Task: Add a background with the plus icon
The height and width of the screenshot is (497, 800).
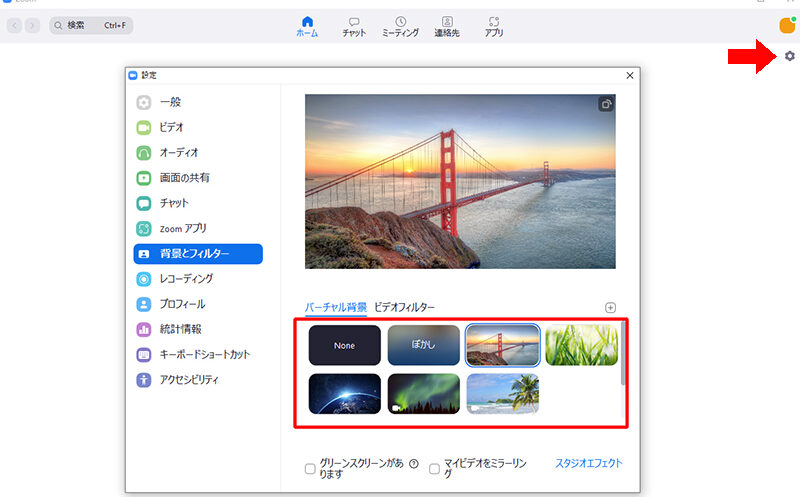Action: click(x=610, y=308)
